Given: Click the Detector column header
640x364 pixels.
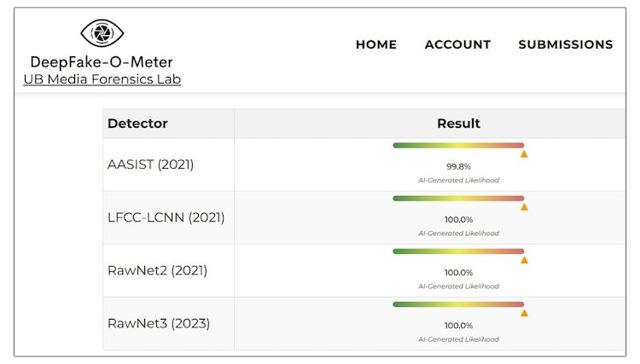Looking at the screenshot, I should (137, 124).
